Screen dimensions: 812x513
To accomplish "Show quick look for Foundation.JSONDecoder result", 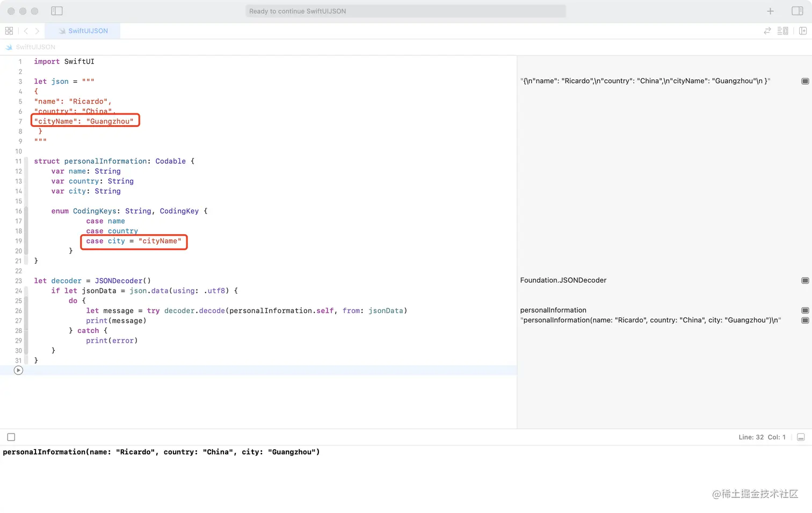I will click(x=805, y=280).
